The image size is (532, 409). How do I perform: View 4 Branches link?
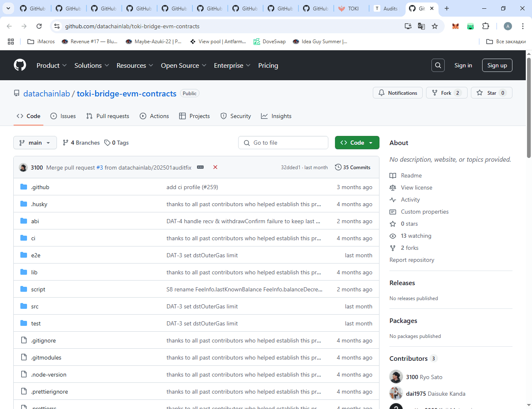[81, 143]
